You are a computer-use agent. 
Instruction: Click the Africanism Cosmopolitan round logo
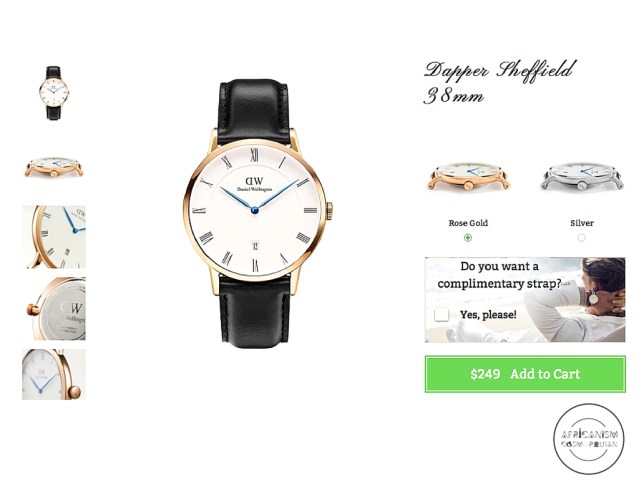click(589, 439)
